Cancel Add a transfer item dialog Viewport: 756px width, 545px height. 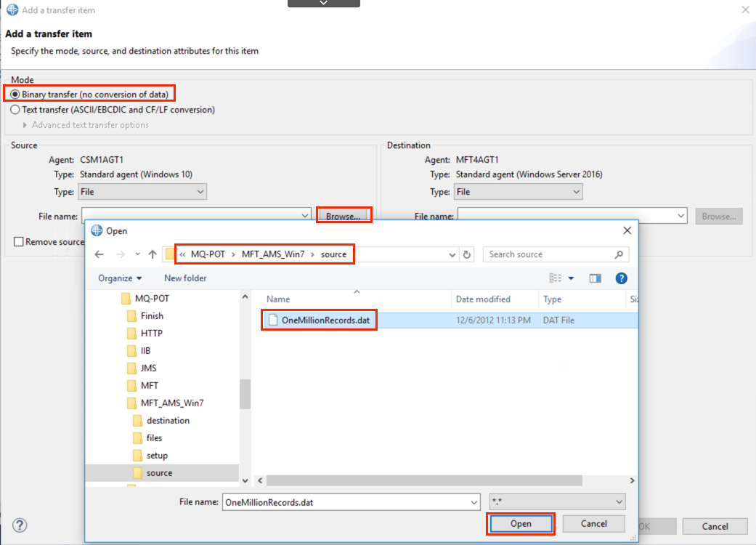(715, 526)
